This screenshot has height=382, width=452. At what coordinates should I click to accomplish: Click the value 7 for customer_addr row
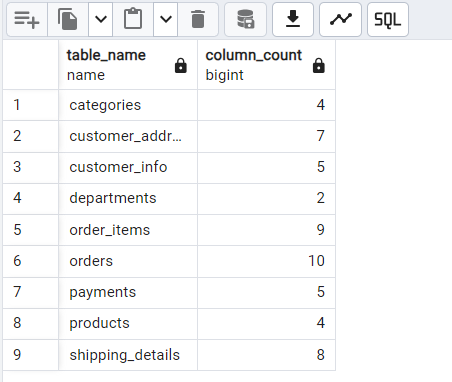pos(266,136)
